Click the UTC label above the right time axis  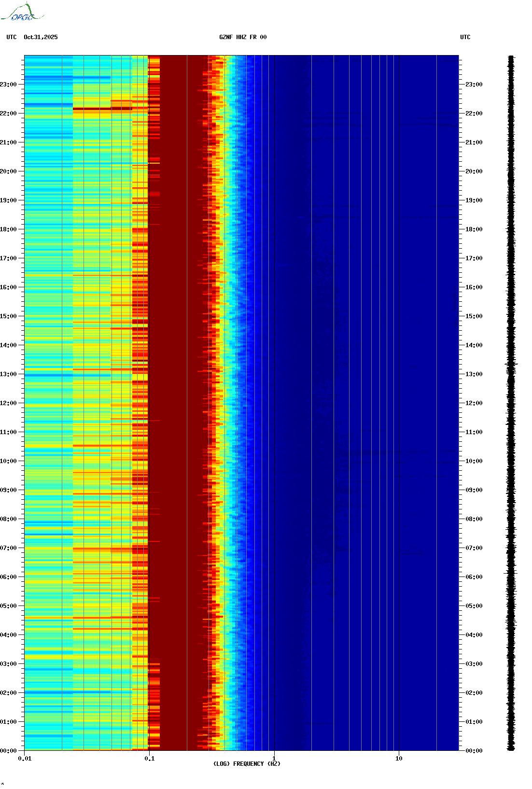(465, 37)
